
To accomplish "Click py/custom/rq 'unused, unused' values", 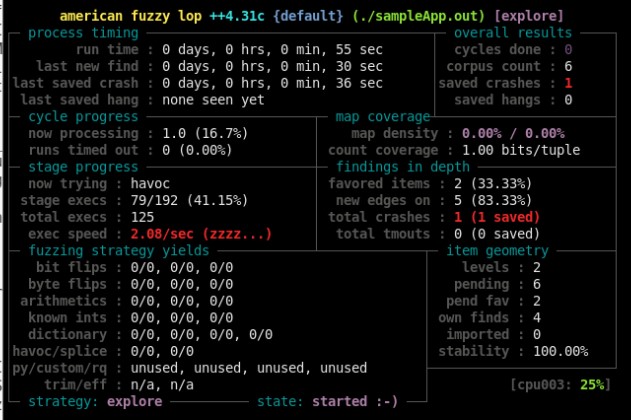I will pos(249,368).
